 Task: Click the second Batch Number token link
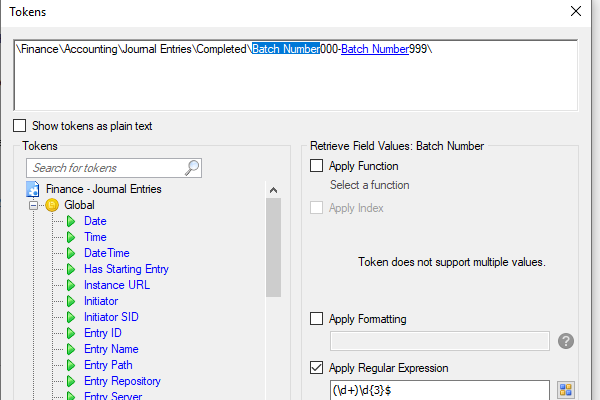(375, 49)
